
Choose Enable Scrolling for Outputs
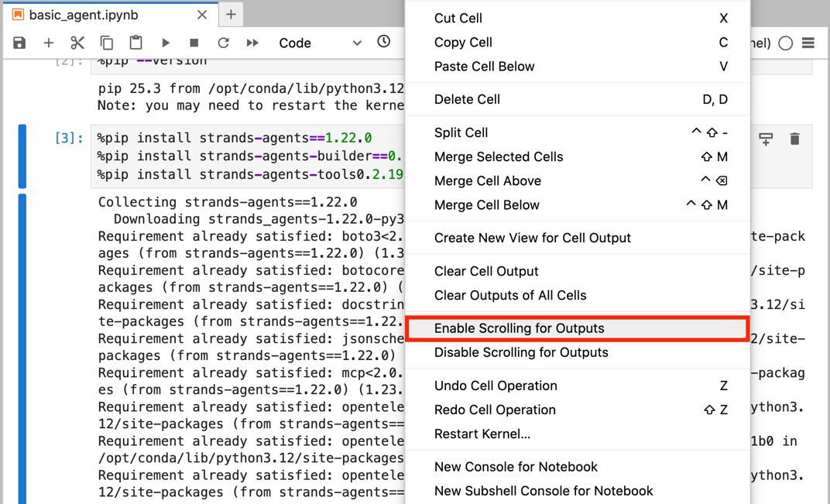pyautogui.click(x=578, y=328)
